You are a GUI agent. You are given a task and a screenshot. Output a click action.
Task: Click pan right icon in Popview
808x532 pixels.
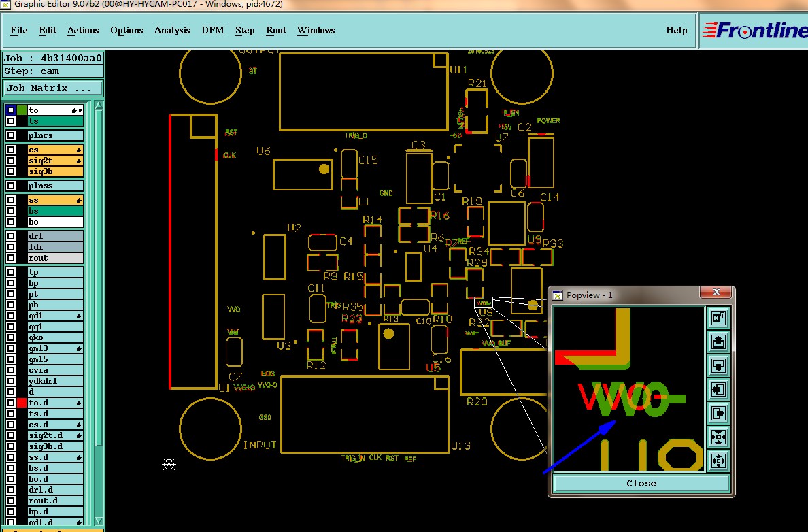click(x=718, y=413)
